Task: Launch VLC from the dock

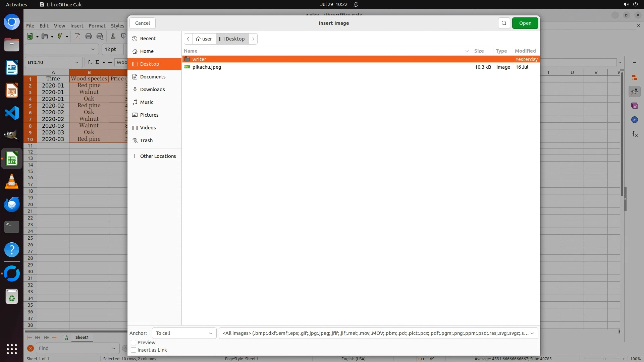Action: [12, 181]
